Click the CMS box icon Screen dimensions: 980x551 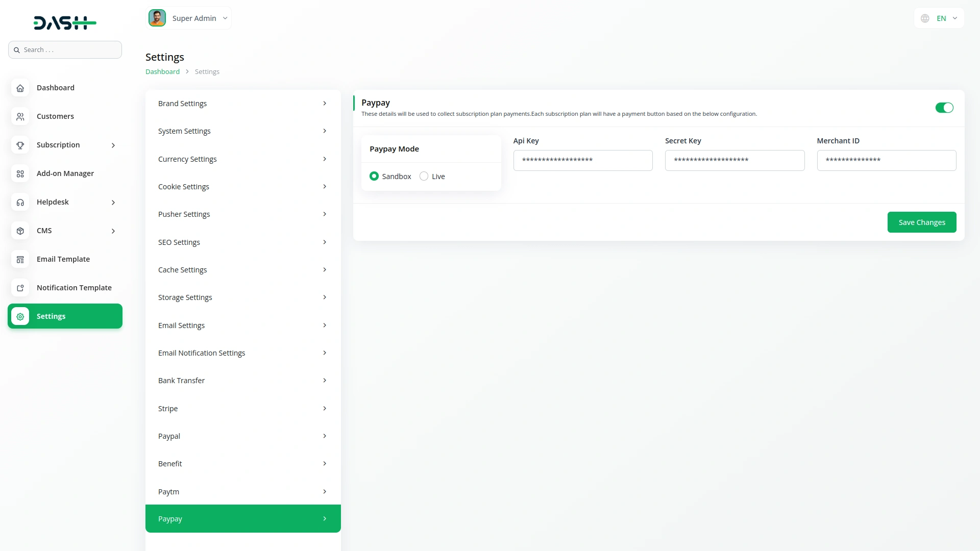click(20, 231)
